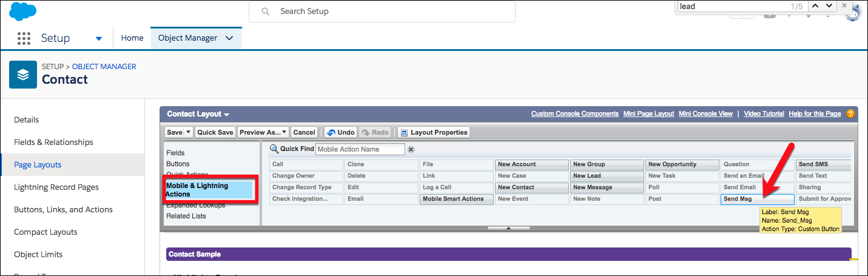Open the Custom Console Components link

575,113
